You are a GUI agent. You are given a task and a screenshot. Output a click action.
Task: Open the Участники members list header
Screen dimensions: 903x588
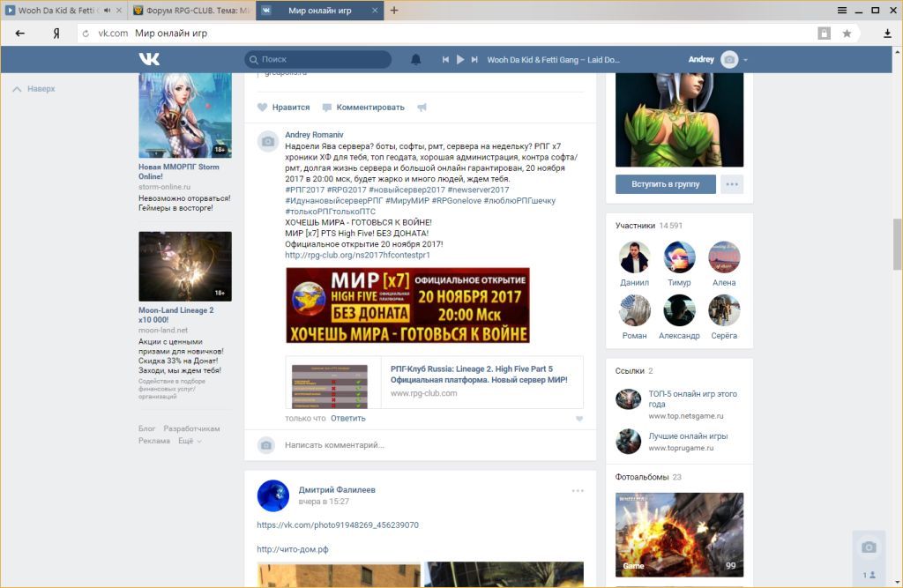pyautogui.click(x=648, y=225)
